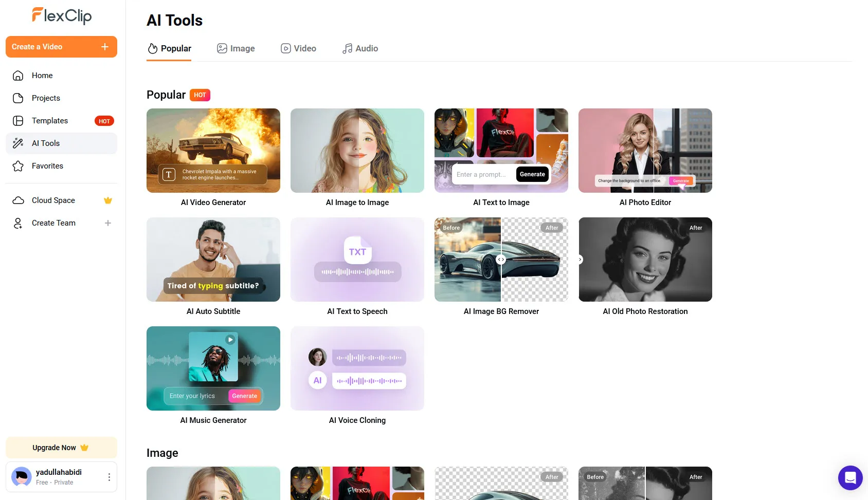The width and height of the screenshot is (868, 500).
Task: Open the chat support bubble icon
Action: (850, 478)
